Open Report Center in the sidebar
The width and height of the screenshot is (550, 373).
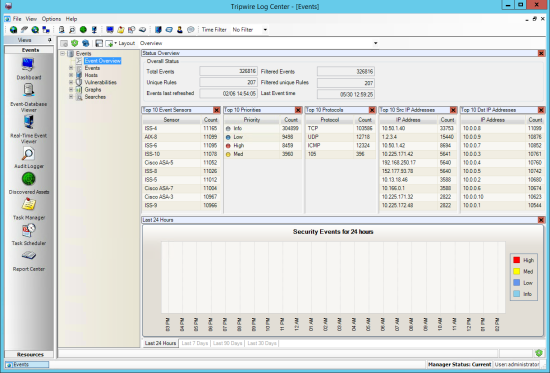(x=28, y=260)
